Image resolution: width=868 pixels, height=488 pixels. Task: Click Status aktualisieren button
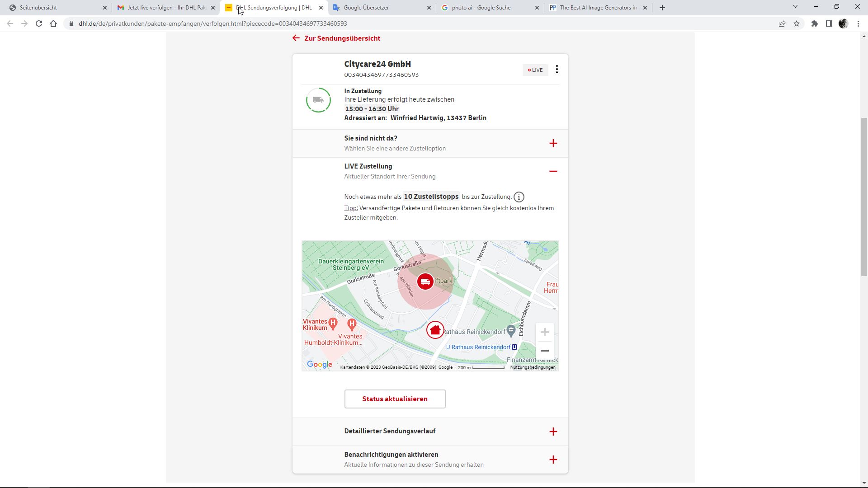point(395,399)
